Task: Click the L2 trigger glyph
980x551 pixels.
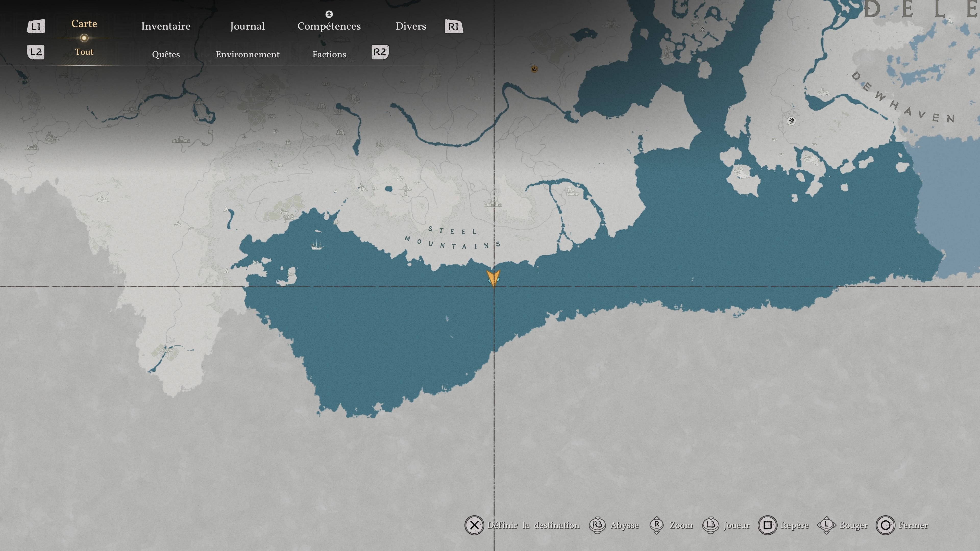Action: tap(36, 52)
